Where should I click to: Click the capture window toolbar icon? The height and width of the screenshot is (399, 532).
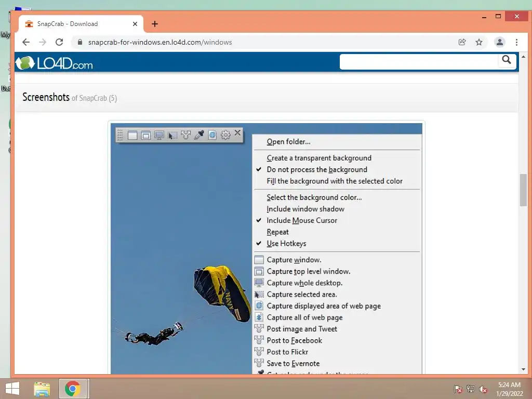coord(132,135)
